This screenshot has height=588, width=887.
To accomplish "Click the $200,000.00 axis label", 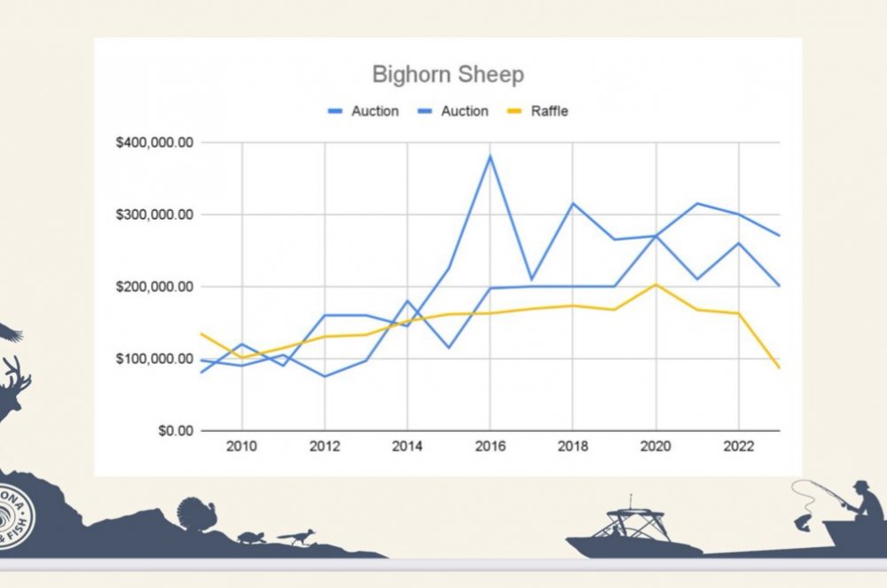I will tap(154, 286).
